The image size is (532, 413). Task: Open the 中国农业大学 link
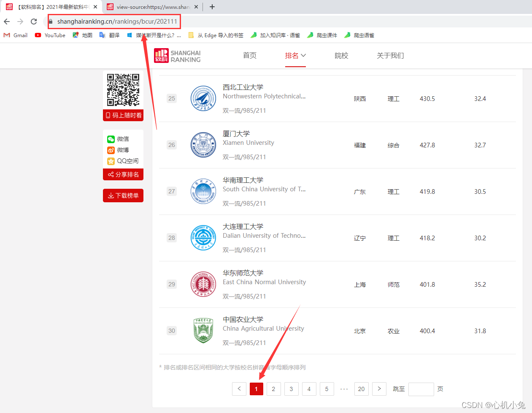(243, 319)
